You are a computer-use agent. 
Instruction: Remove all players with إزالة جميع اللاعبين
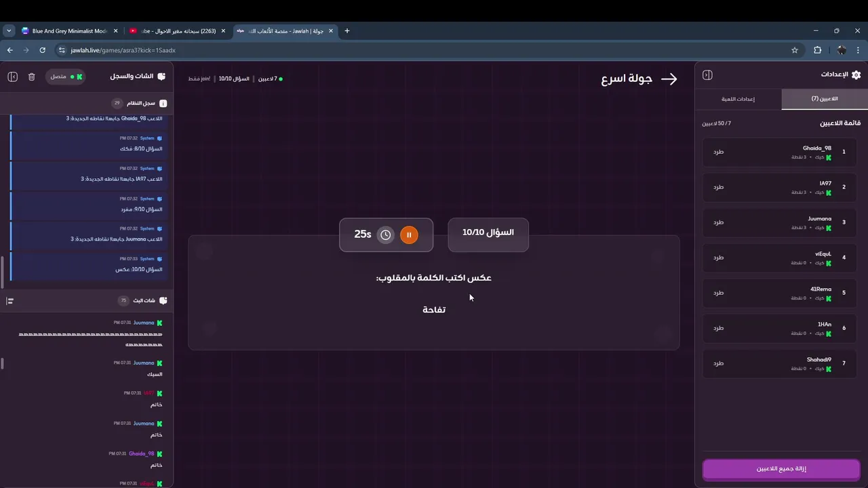tap(781, 469)
